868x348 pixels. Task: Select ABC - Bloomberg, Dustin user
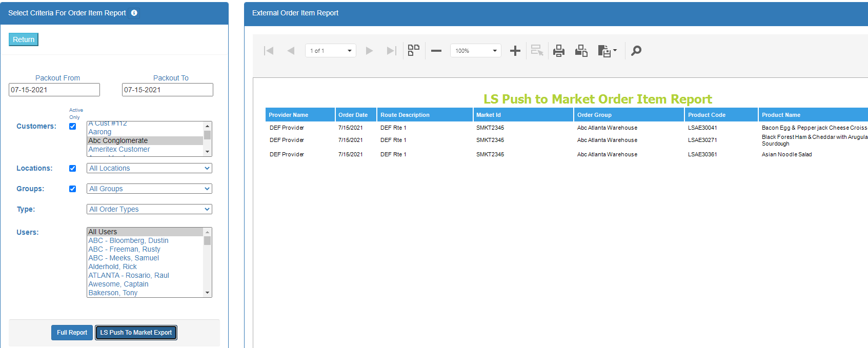tap(145, 240)
